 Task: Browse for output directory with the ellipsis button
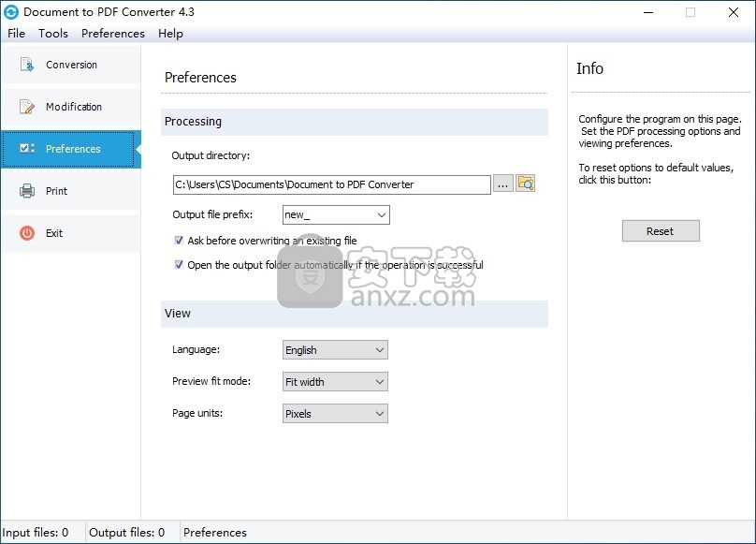click(x=502, y=184)
